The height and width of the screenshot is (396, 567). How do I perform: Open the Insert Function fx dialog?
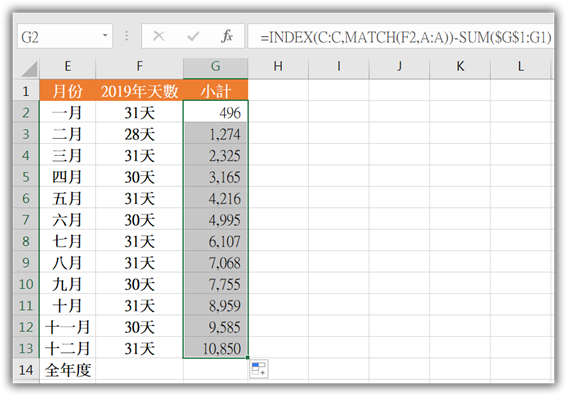[x=227, y=36]
